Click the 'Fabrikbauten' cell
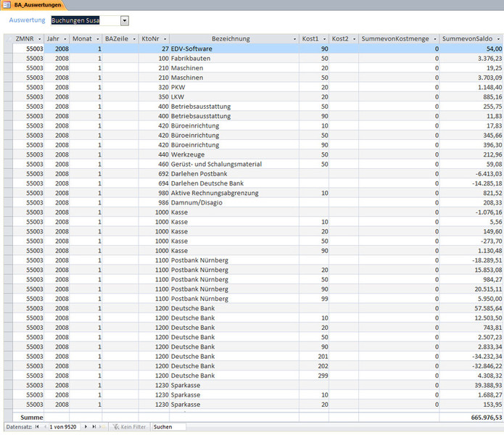Screen dimensions: 504x435 click(x=234, y=58)
